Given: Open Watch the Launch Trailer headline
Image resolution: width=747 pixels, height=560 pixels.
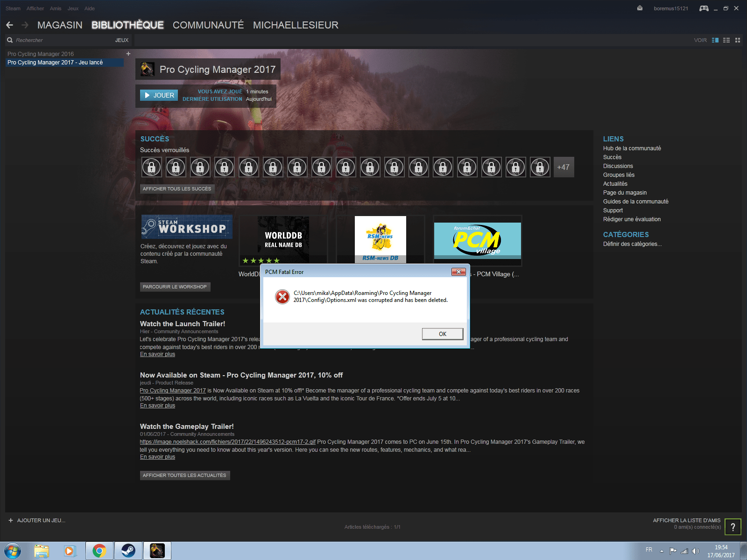Looking at the screenshot, I should point(183,324).
